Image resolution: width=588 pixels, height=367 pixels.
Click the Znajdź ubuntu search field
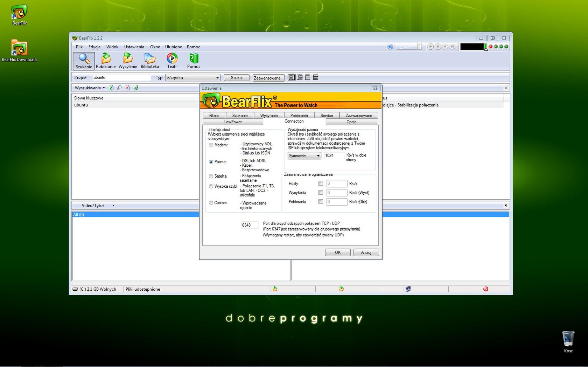(121, 77)
